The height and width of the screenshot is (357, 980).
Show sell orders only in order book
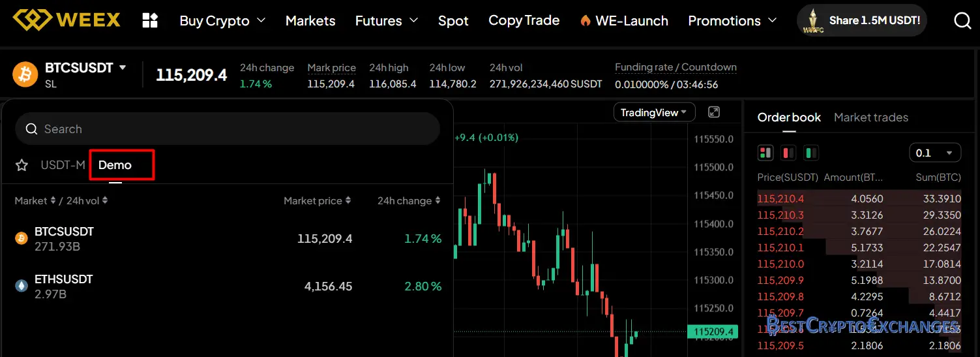788,153
